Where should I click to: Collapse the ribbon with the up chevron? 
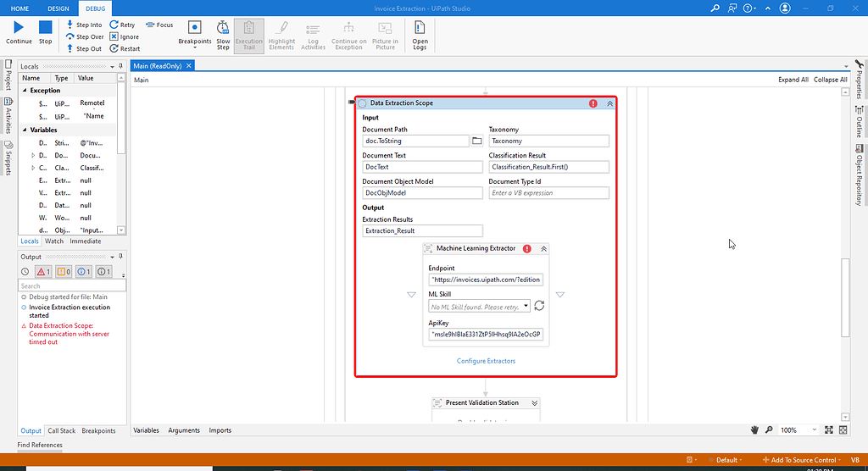768,8
